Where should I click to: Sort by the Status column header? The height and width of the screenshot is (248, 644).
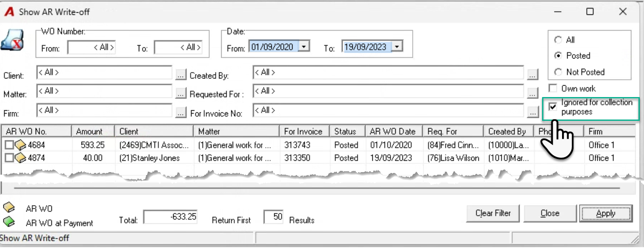(348, 131)
